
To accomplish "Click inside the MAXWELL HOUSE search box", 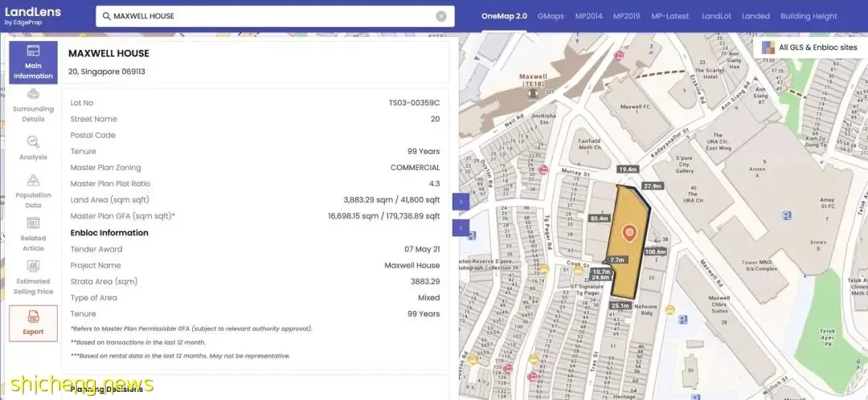I will coord(275,16).
